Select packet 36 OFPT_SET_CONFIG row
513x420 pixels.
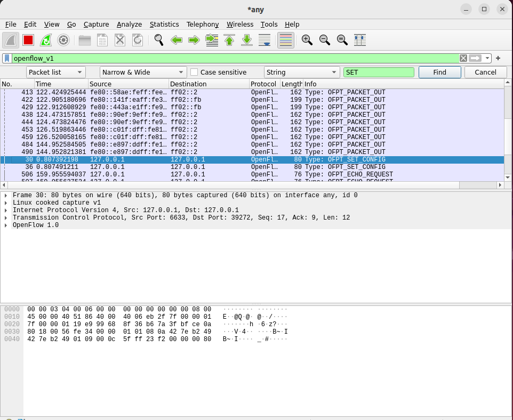252,167
